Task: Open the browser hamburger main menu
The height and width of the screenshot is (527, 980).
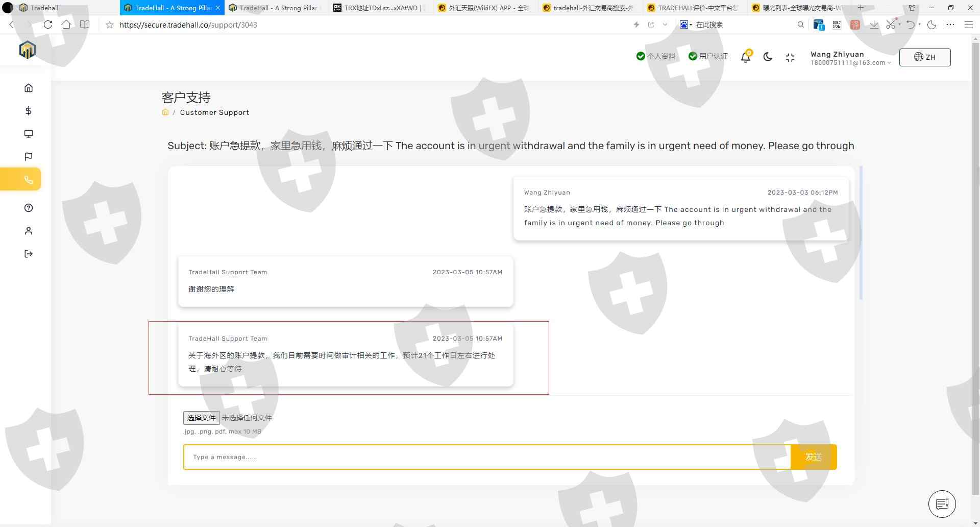Action: [969, 25]
